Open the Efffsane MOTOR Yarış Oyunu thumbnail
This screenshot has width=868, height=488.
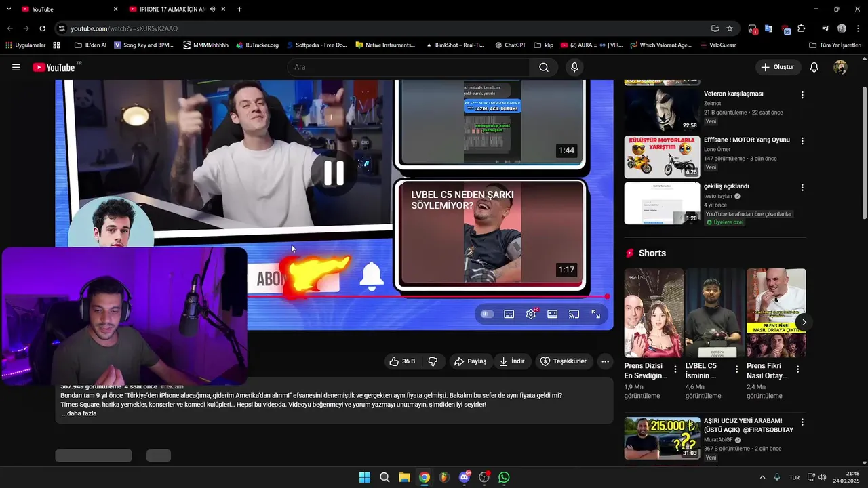coord(662,157)
